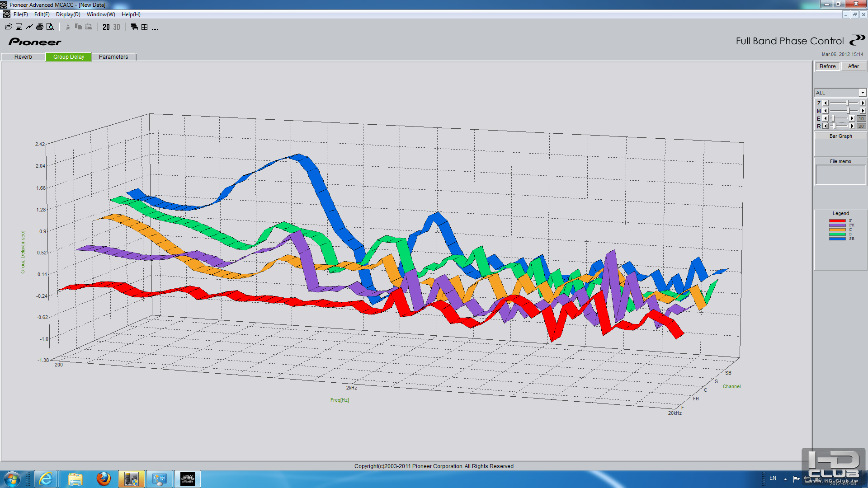Click the blue SB legend swatch
868x488 pixels.
click(x=837, y=239)
